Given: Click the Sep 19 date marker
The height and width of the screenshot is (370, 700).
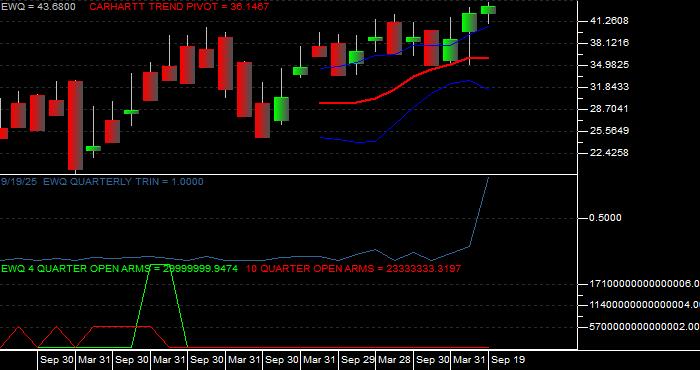Looking at the screenshot, I should point(508,360).
